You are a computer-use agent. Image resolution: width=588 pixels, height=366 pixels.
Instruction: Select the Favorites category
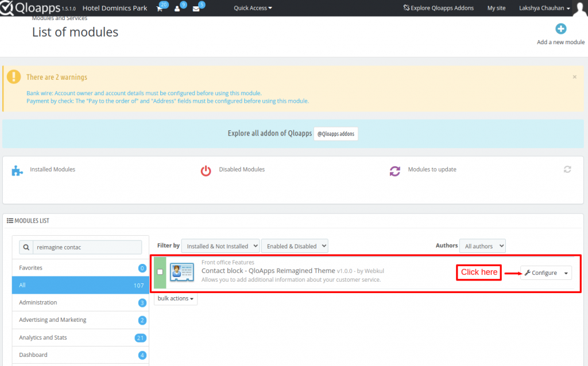click(80, 268)
